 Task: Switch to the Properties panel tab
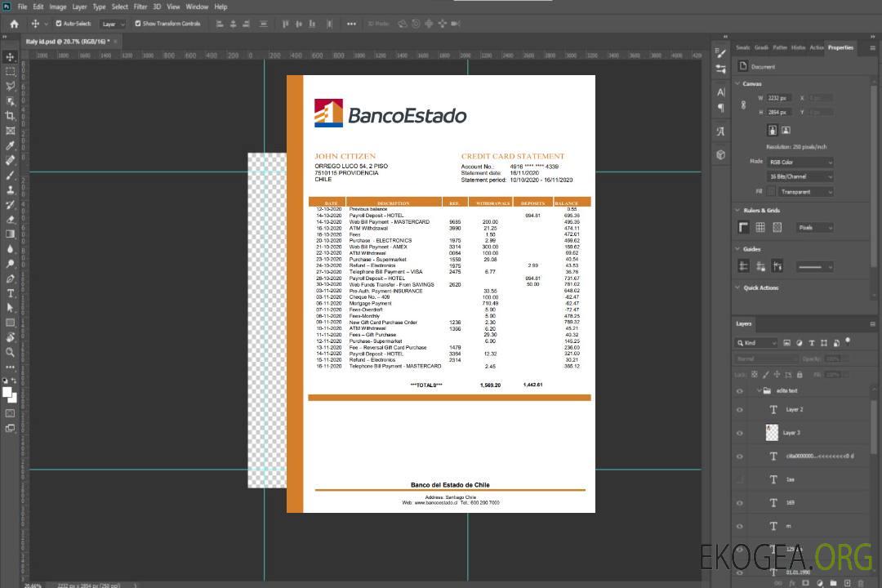840,48
